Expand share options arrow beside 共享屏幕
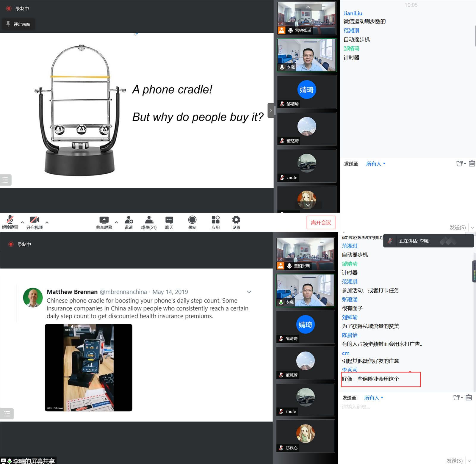476x464 pixels. (116, 222)
